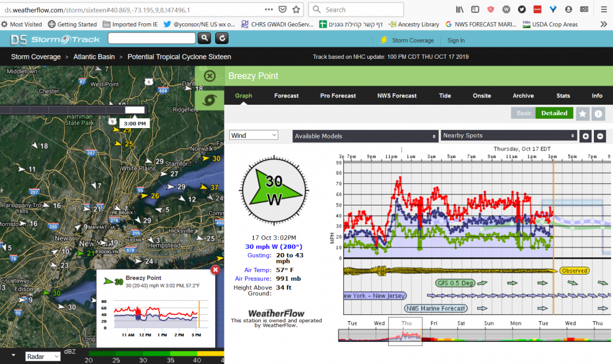Open the Info tab
This screenshot has height=364, width=613.
pyautogui.click(x=597, y=96)
